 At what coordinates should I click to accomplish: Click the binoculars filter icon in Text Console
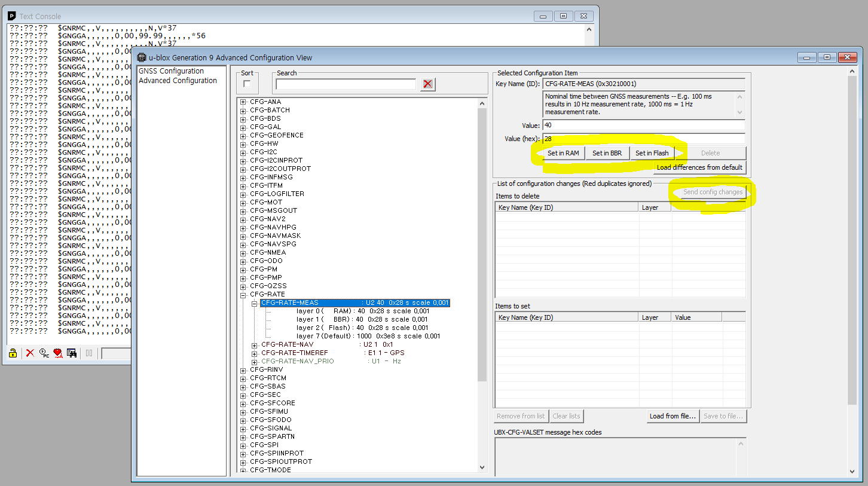(x=72, y=353)
